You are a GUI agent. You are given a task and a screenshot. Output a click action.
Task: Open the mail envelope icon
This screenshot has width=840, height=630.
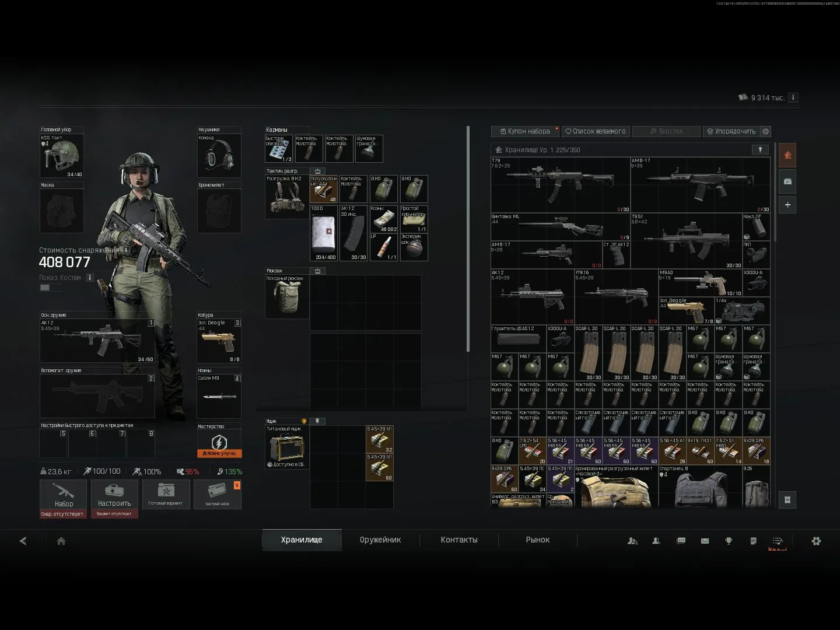coord(705,541)
